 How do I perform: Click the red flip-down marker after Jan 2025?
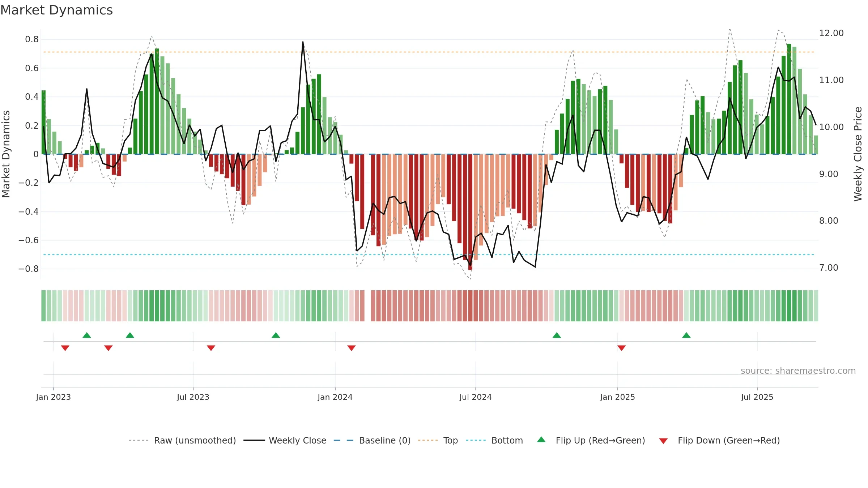pyautogui.click(x=622, y=348)
